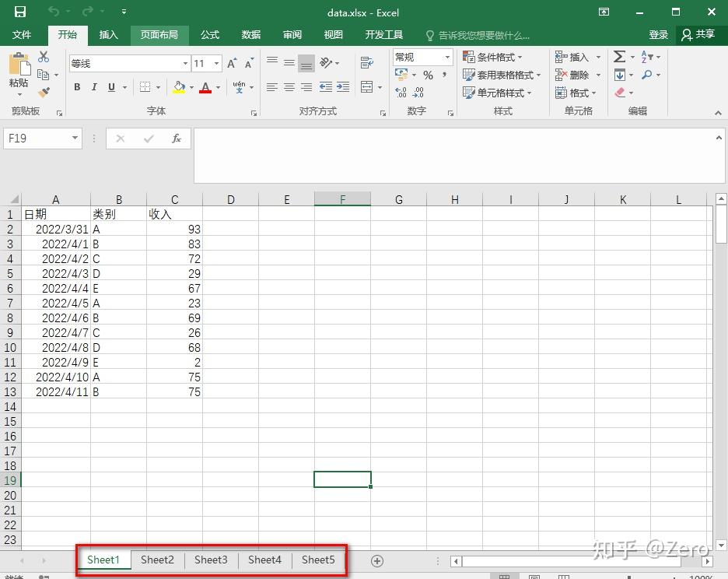Screen dimensions: 728x579
Task: Click the merge cells icon in 对齐方式
Action: (x=365, y=85)
